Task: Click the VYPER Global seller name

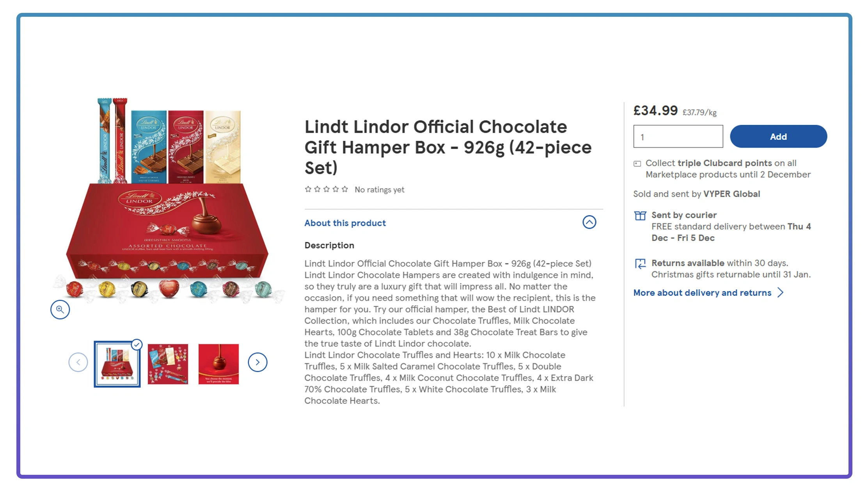Action: pos(731,194)
